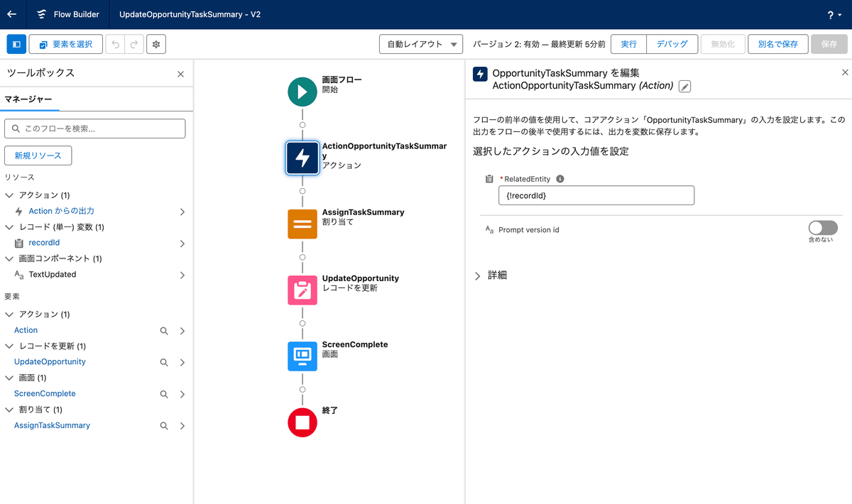Close the ツールボックス panel
Image resolution: width=852 pixels, height=504 pixels.
click(180, 74)
